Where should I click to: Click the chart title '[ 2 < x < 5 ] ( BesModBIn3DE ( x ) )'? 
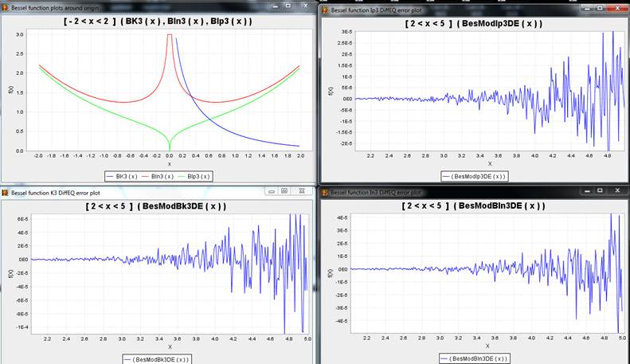click(x=474, y=206)
